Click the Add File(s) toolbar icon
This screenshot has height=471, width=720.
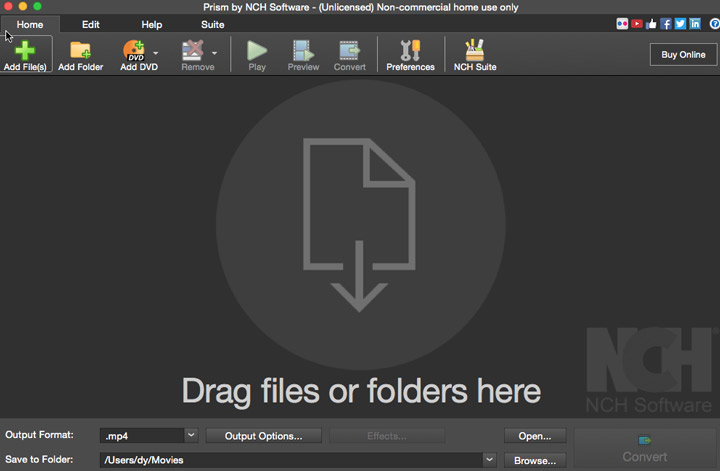pos(25,55)
